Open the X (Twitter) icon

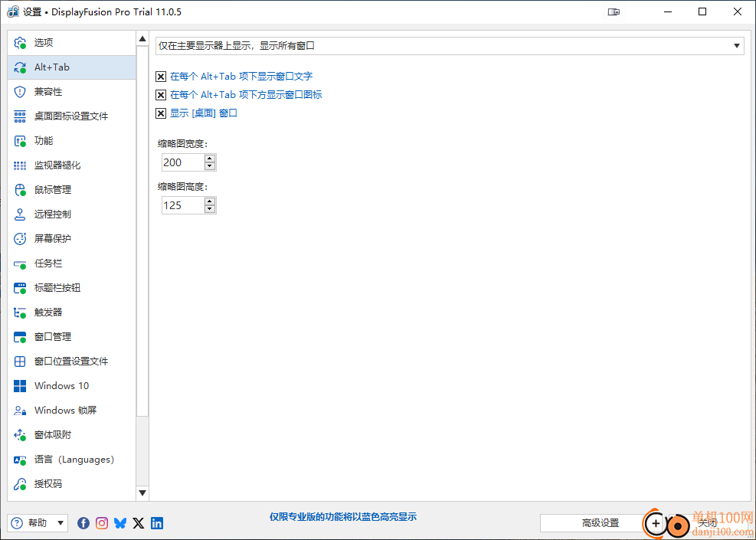pyautogui.click(x=139, y=522)
